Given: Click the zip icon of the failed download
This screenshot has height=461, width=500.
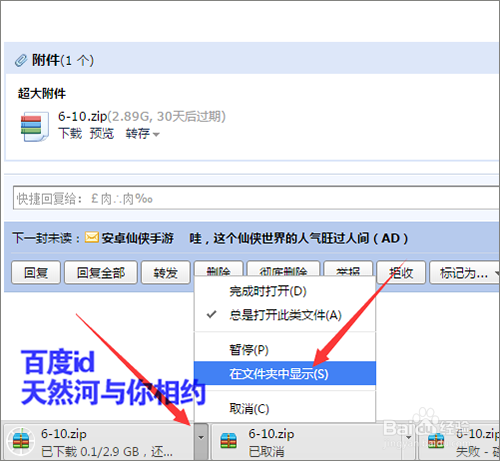Looking at the screenshot, I should coord(436,440).
